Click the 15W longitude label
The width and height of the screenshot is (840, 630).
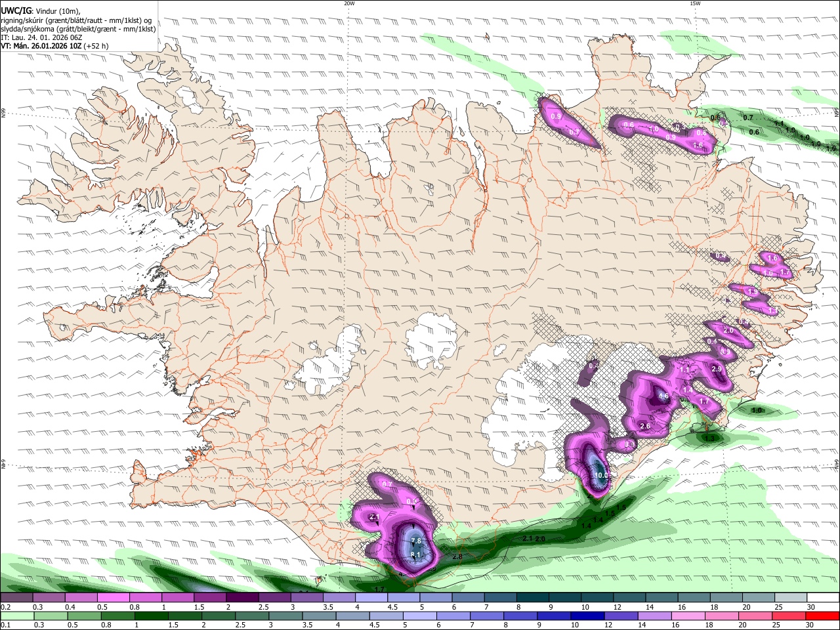[x=695, y=3]
